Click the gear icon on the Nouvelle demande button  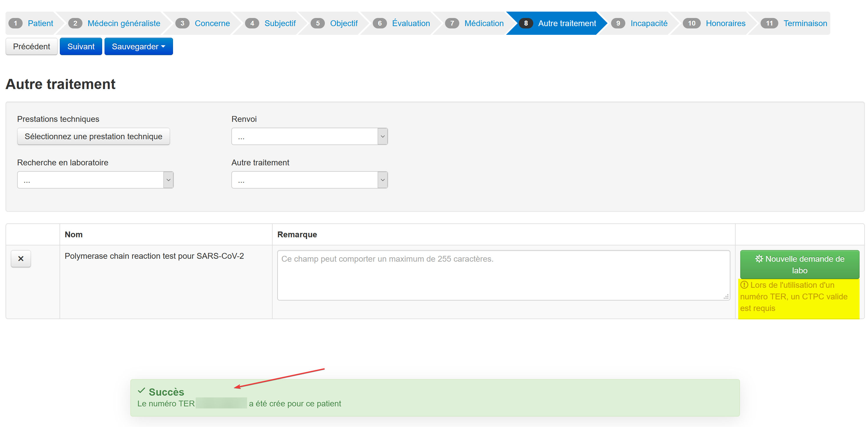click(x=759, y=259)
